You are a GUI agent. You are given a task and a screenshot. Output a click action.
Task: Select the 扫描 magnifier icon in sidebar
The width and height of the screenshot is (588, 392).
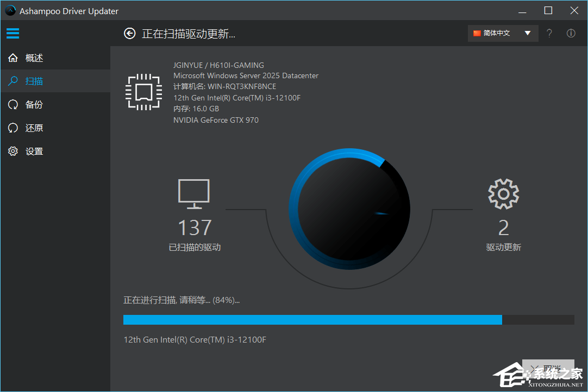point(12,80)
